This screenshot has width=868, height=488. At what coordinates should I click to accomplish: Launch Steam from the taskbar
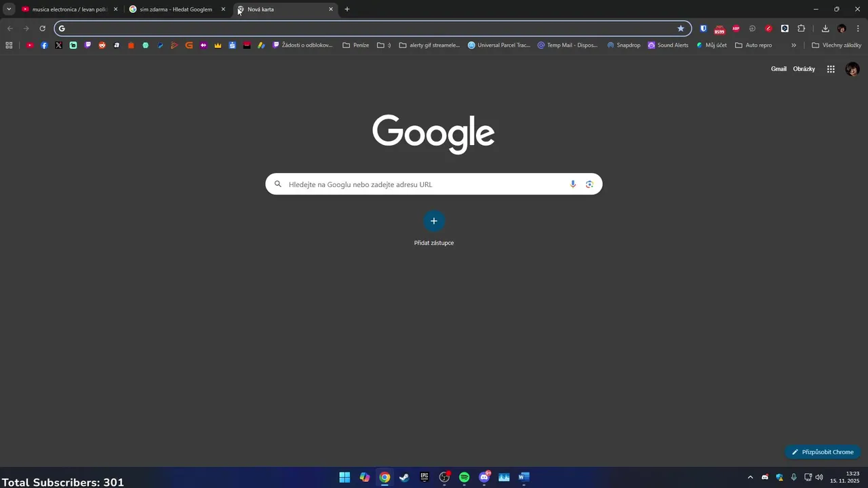(x=404, y=477)
